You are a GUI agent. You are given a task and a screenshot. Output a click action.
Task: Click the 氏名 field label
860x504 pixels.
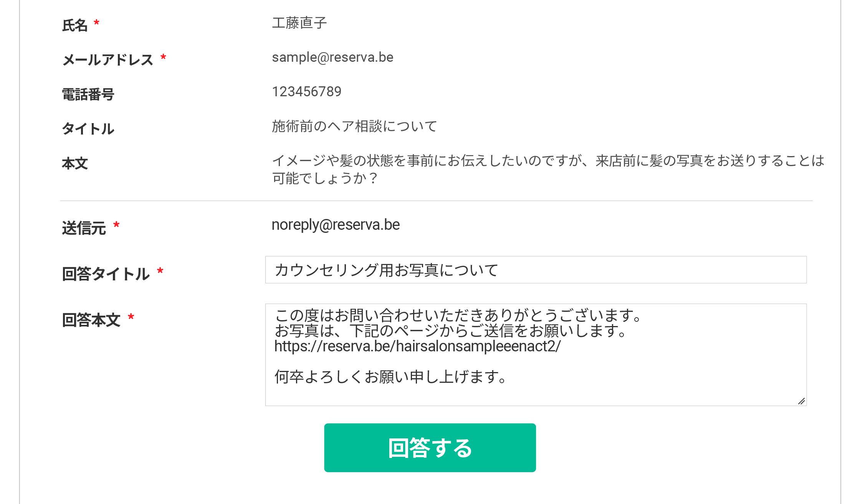point(75,26)
